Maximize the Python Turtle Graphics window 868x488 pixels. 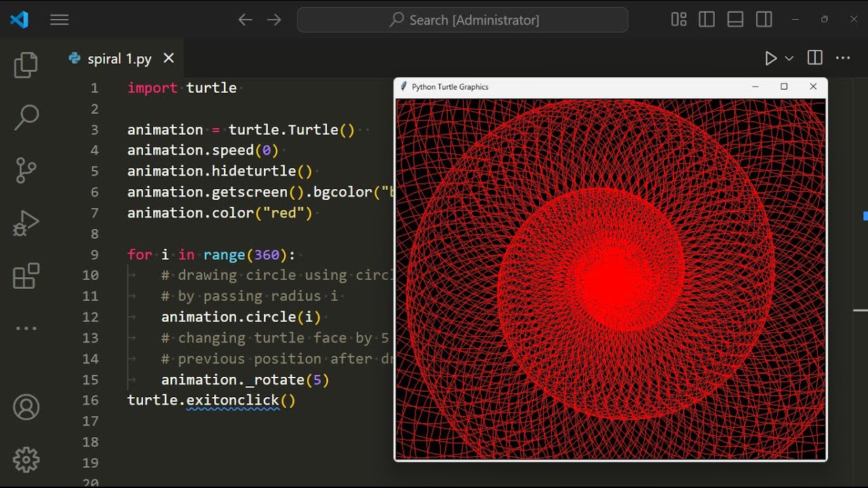coord(784,87)
